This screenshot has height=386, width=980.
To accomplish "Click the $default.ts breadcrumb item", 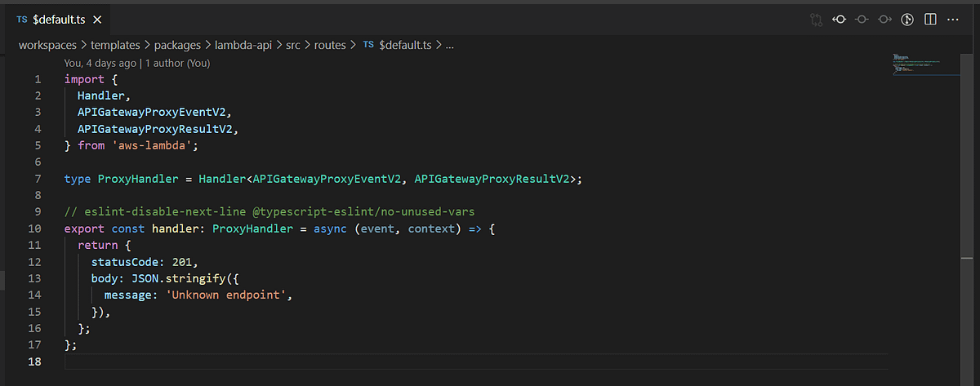I will (x=395, y=46).
